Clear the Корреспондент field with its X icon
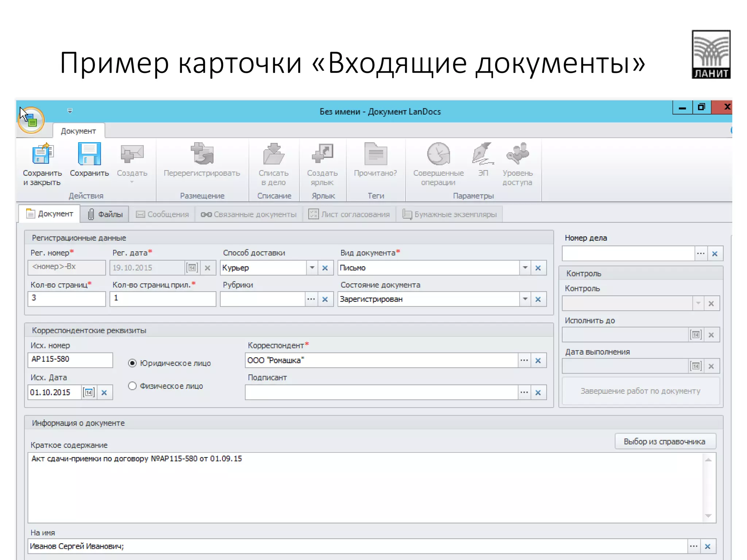 coord(538,361)
